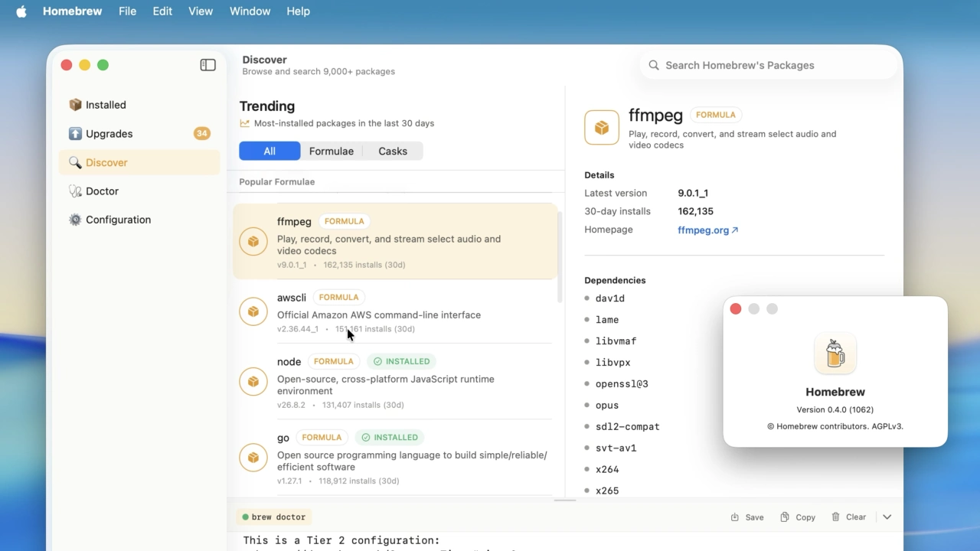980x551 pixels.
Task: Click the 9.0.1_1 latest version value
Action: point(693,193)
